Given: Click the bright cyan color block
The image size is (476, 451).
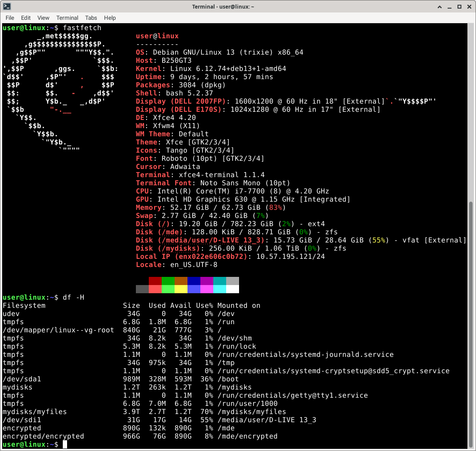Looking at the screenshot, I should coord(220,289).
